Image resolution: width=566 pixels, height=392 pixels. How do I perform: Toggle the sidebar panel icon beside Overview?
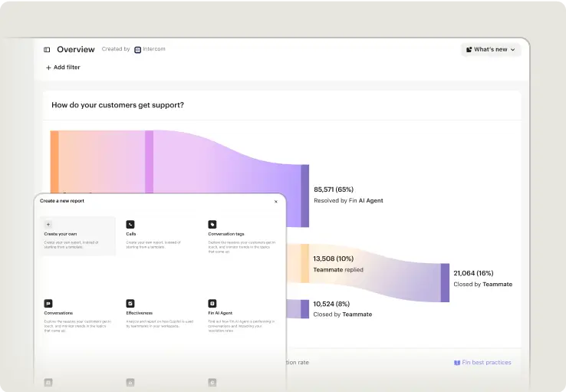pos(47,50)
